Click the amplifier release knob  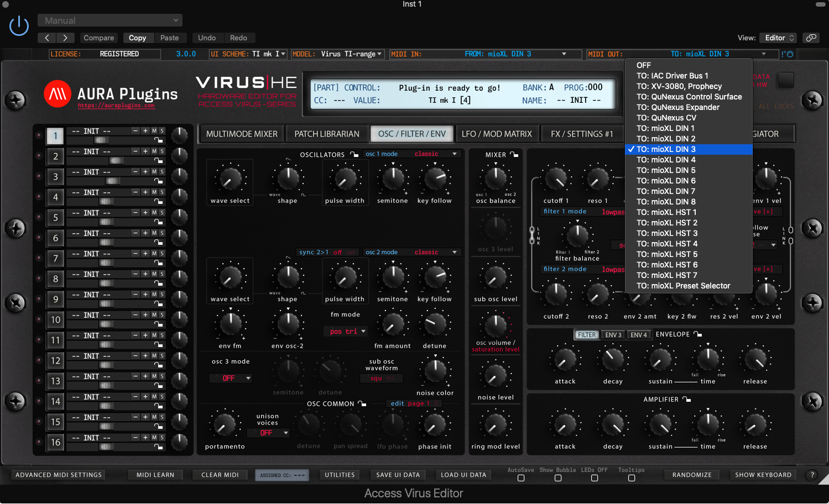pyautogui.click(x=755, y=425)
